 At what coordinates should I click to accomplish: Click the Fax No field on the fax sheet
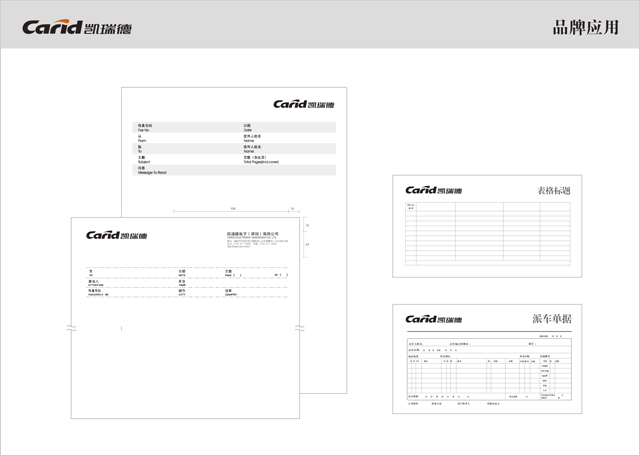(145, 127)
